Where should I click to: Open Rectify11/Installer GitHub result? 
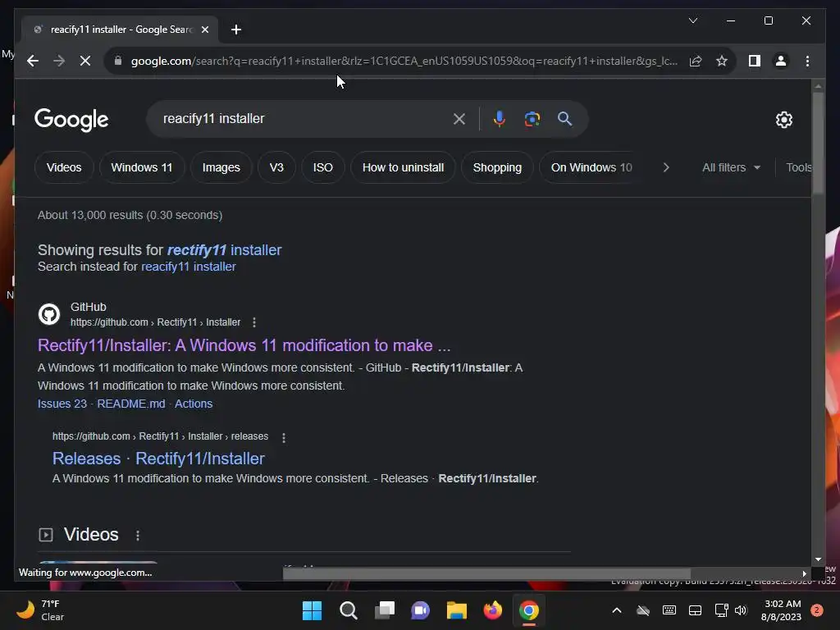[x=244, y=345]
